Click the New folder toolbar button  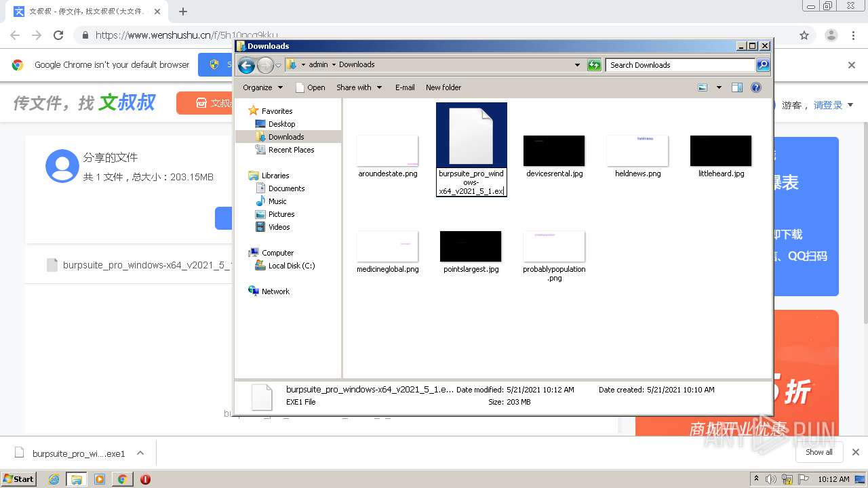click(x=443, y=87)
